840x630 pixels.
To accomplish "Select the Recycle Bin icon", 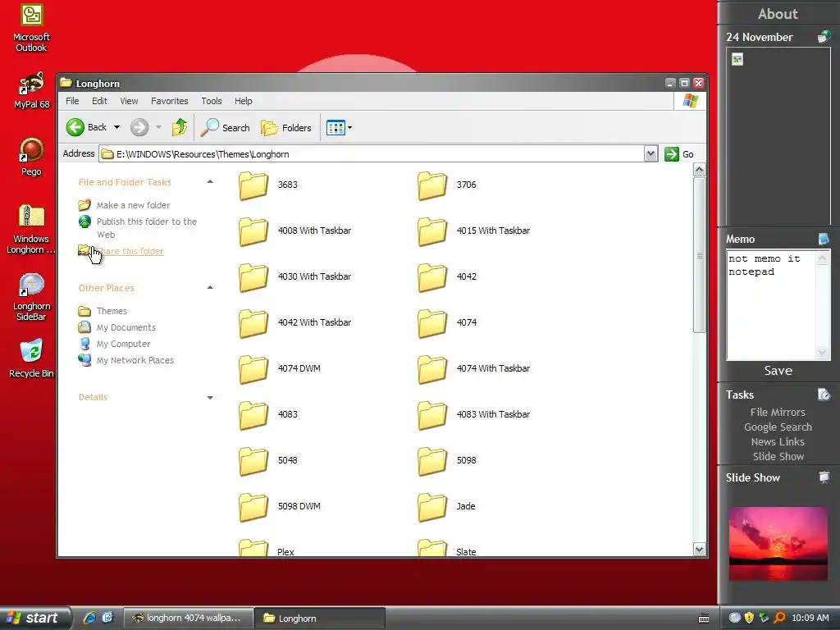I will (32, 358).
